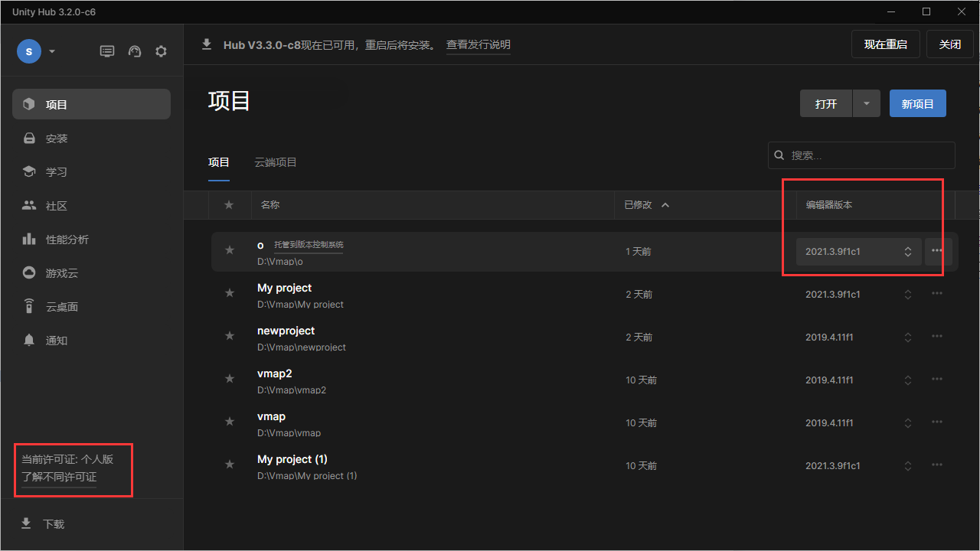
Task: Open the gauge icon beside the gear
Action: click(x=135, y=51)
